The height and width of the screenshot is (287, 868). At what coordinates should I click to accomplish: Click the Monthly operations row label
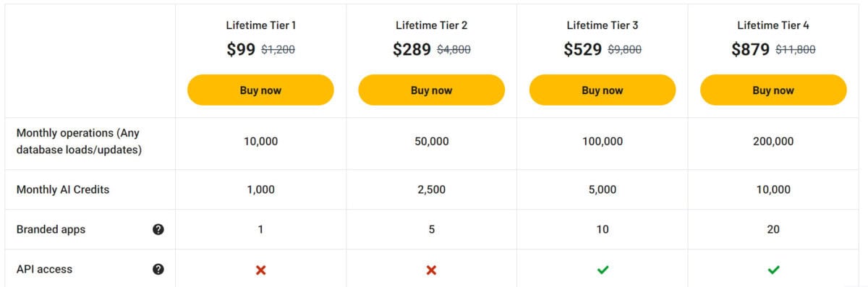coord(79,142)
